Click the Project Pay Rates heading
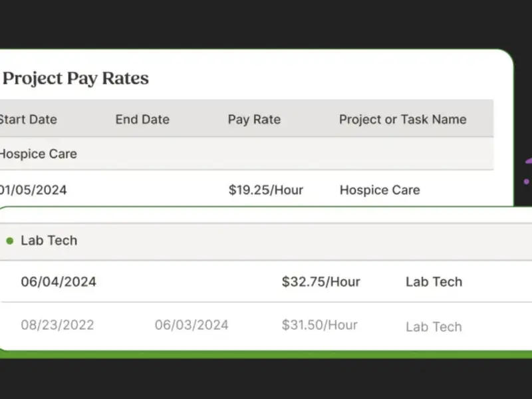Screen dimensions: 532x399 76,78
